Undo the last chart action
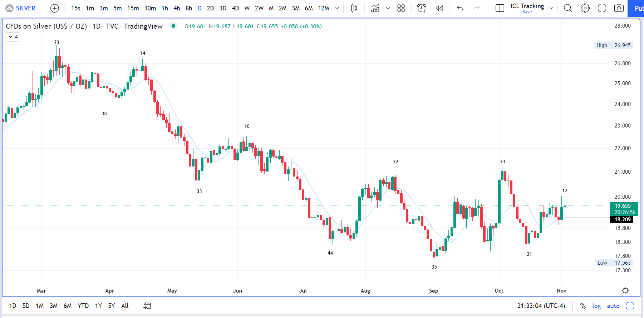Viewport: 644px width, 318px height. [460, 8]
